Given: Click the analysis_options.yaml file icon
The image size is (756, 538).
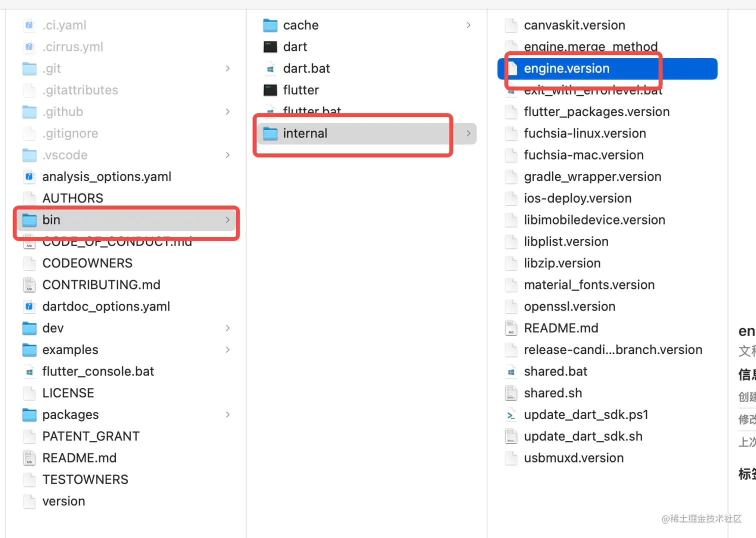Looking at the screenshot, I should [x=29, y=176].
